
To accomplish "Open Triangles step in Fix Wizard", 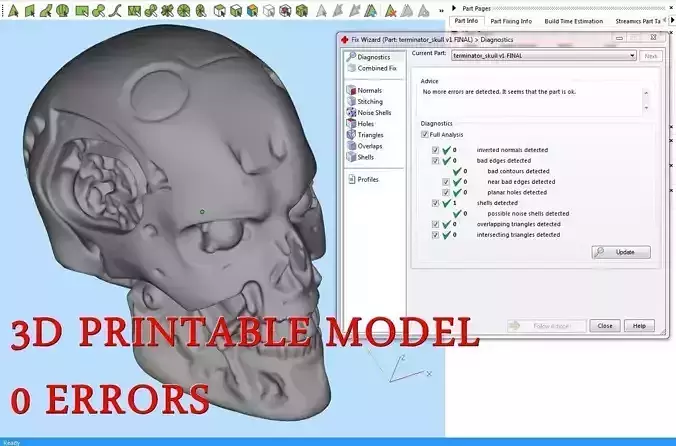I will pos(365,135).
